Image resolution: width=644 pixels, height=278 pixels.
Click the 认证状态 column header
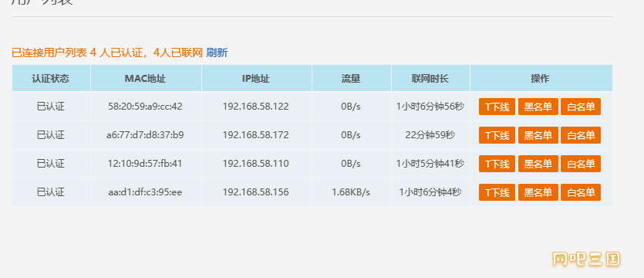point(51,78)
